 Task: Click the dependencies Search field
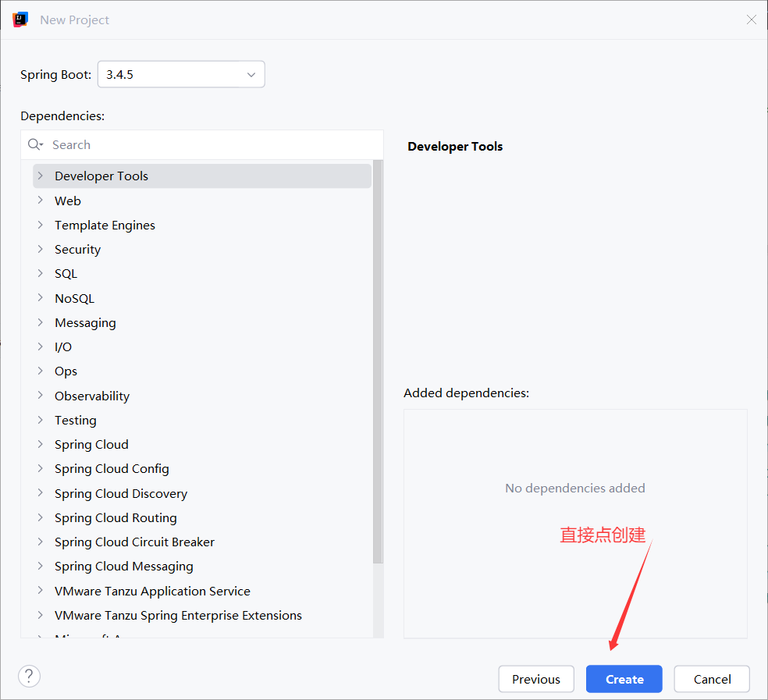pyautogui.click(x=202, y=145)
